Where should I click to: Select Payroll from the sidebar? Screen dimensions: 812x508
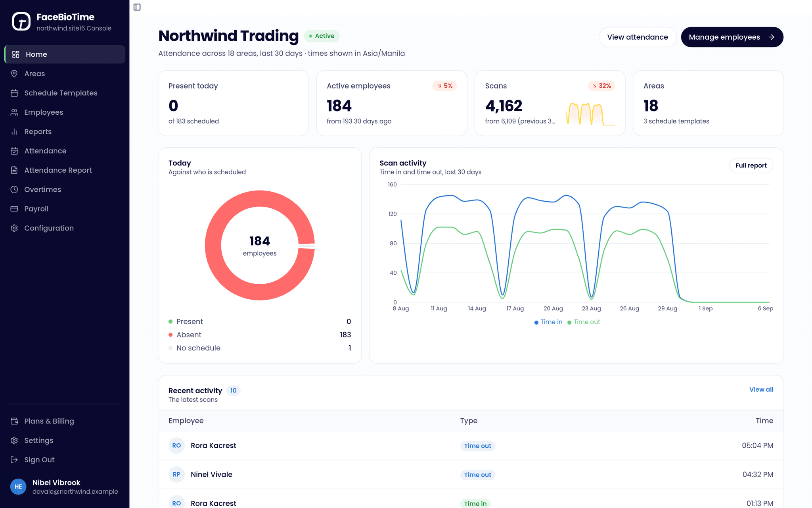[65, 209]
